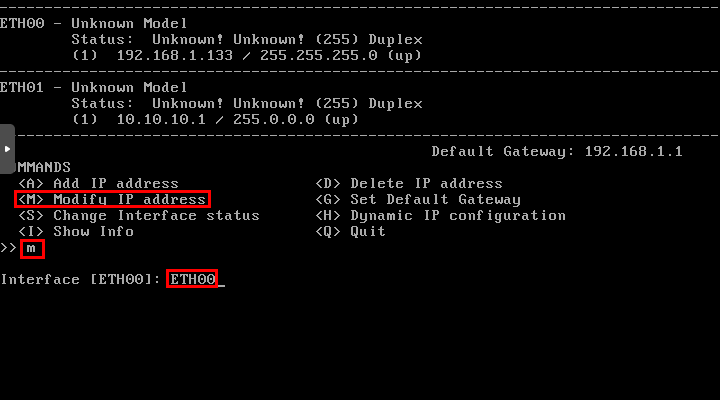Viewport: 720px width, 400px height.
Task: Click the 192.168.1.133 address entry
Action: (174, 55)
